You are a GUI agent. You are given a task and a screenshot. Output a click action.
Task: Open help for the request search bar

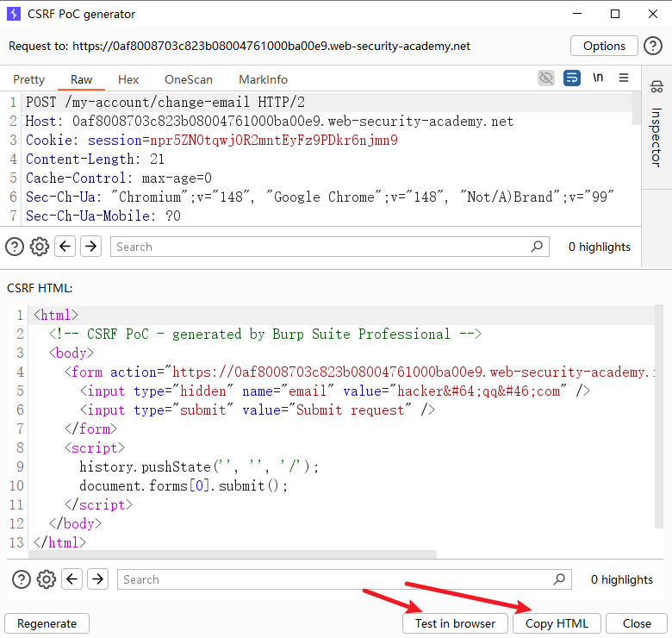[x=15, y=247]
